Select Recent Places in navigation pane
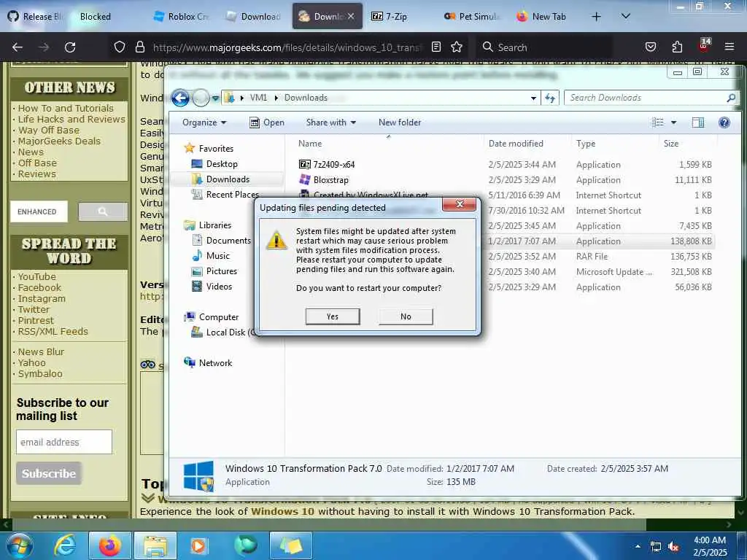 tap(225, 194)
